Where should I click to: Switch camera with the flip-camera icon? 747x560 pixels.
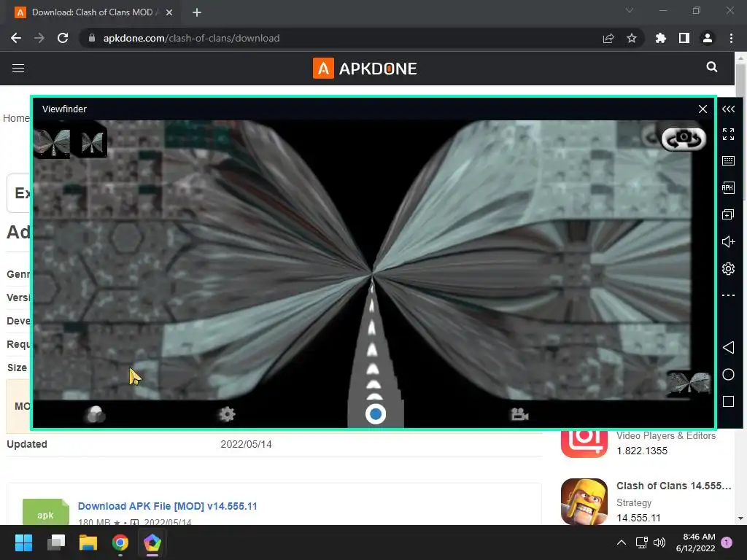pos(684,139)
